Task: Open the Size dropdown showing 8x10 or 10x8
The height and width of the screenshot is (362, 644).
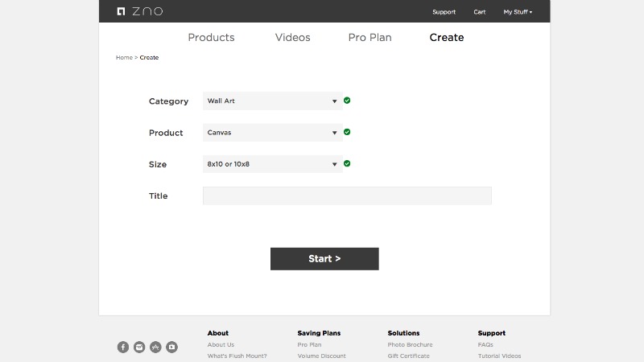Action: tap(273, 164)
